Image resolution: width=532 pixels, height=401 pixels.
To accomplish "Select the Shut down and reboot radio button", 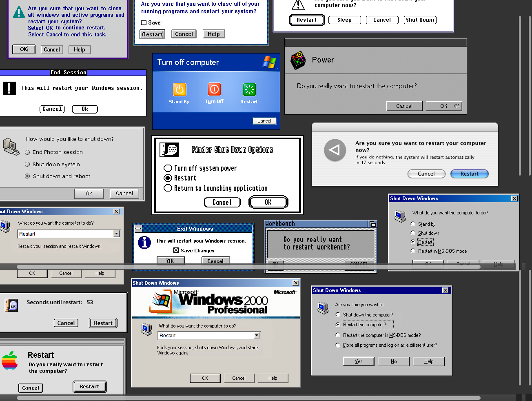I will point(27,176).
